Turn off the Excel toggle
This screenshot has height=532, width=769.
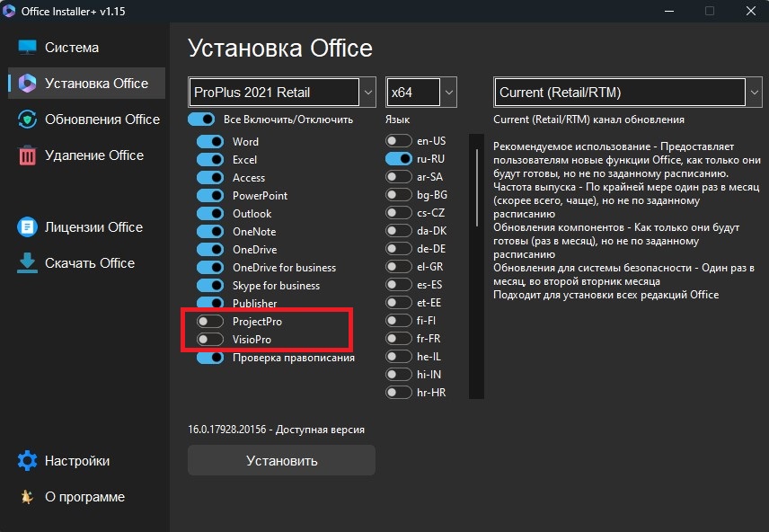point(210,159)
